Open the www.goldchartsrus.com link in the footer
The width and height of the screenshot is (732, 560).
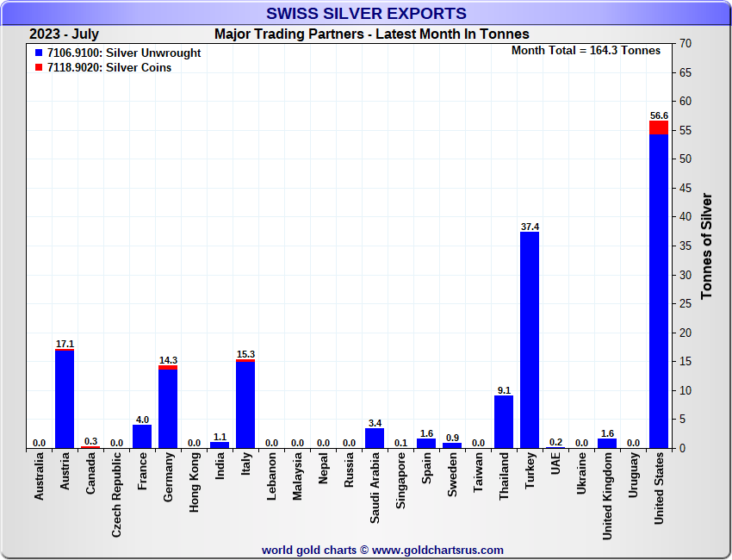pyautogui.click(x=437, y=550)
